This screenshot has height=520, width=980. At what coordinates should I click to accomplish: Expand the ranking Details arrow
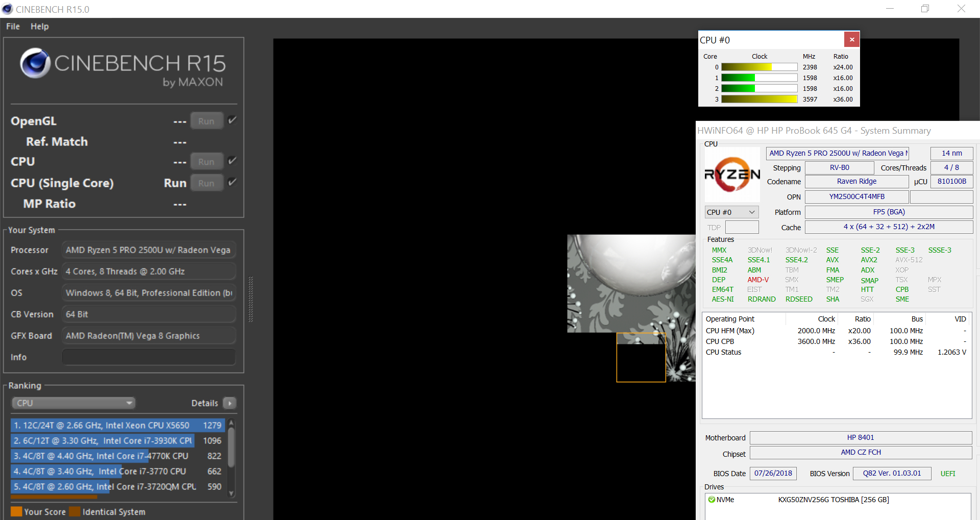[230, 403]
